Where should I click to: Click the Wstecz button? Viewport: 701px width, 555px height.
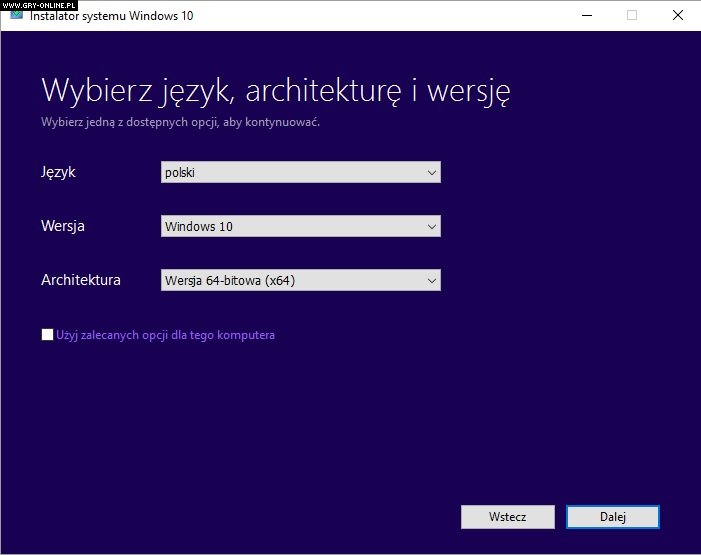(507, 517)
